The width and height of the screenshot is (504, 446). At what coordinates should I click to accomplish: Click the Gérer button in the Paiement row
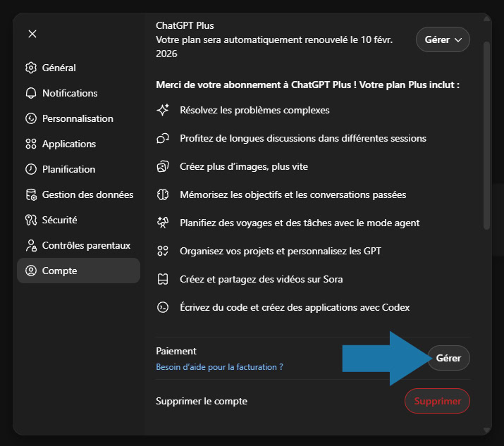(x=449, y=358)
